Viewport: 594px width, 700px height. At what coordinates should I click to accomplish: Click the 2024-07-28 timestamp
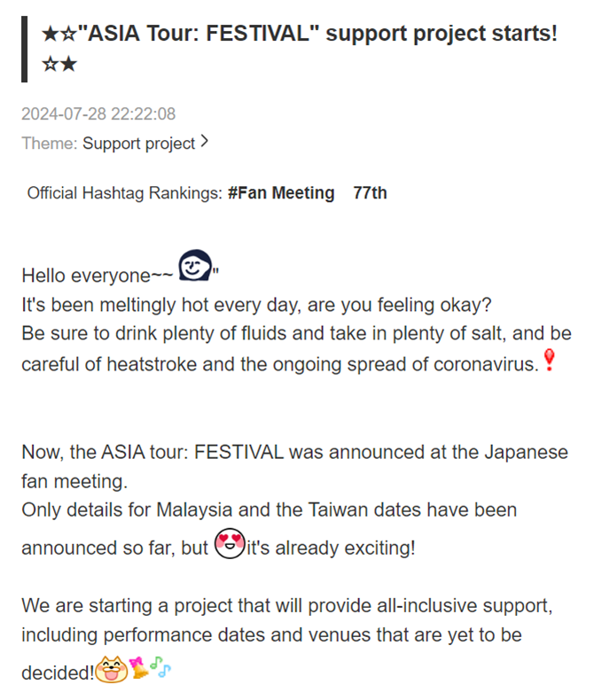pos(98,113)
